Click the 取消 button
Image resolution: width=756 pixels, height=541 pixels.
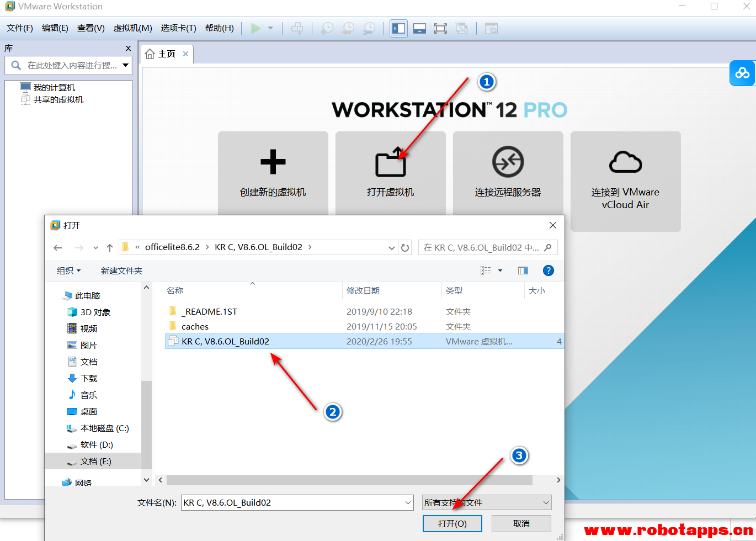click(x=521, y=523)
